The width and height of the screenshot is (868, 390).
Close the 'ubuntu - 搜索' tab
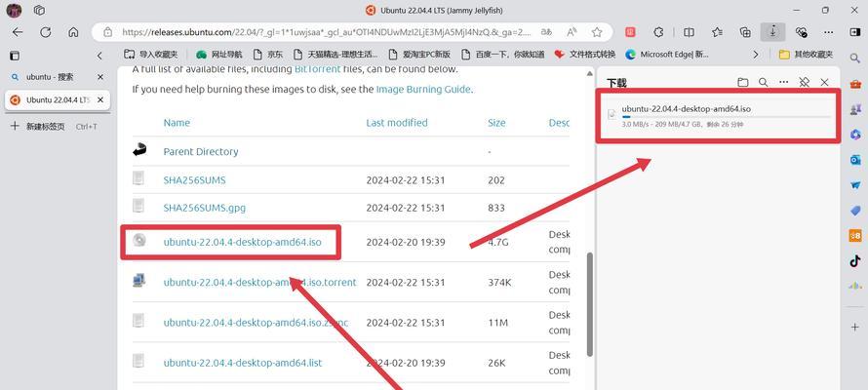(x=100, y=77)
